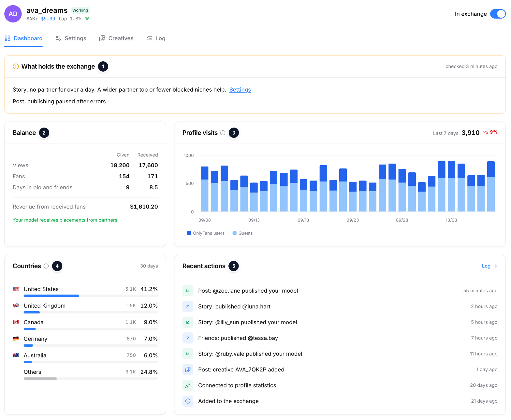Click the 17,600 received views value

[x=148, y=165]
